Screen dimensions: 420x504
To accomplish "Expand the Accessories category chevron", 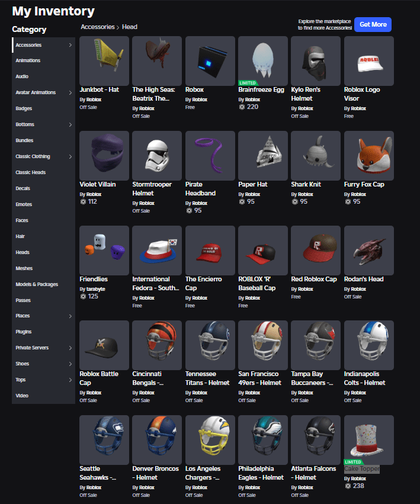I will [70, 45].
